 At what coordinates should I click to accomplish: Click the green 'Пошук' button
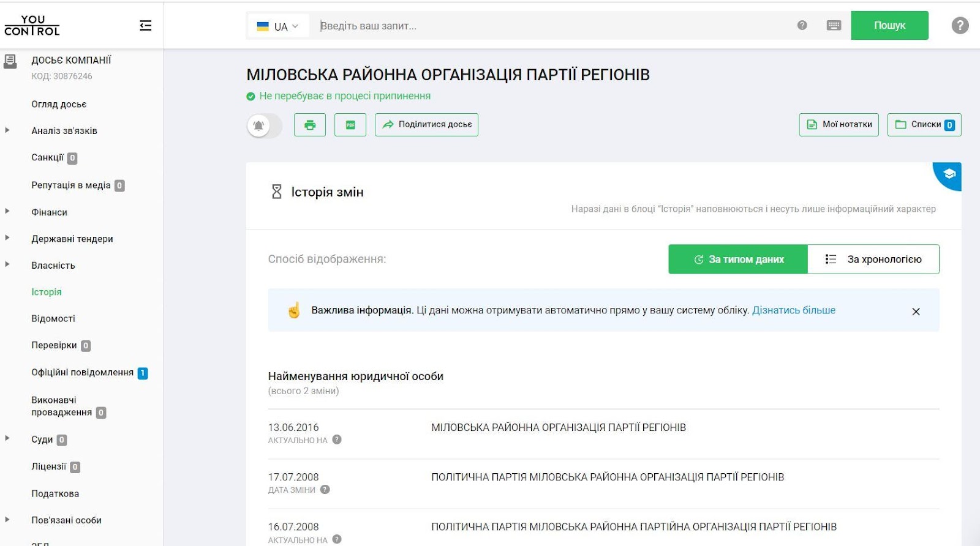pyautogui.click(x=889, y=26)
